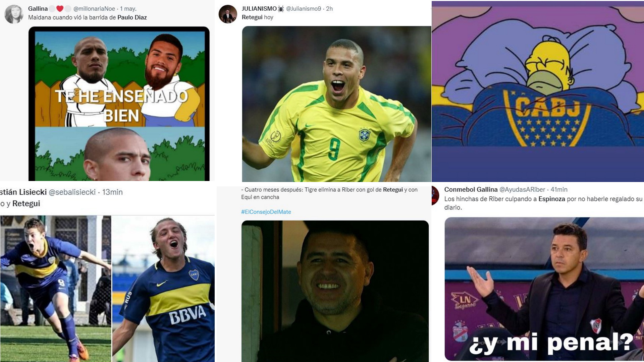Open the @millonariaNoe handle
Viewport: 644px width, 362px height.
94,9
